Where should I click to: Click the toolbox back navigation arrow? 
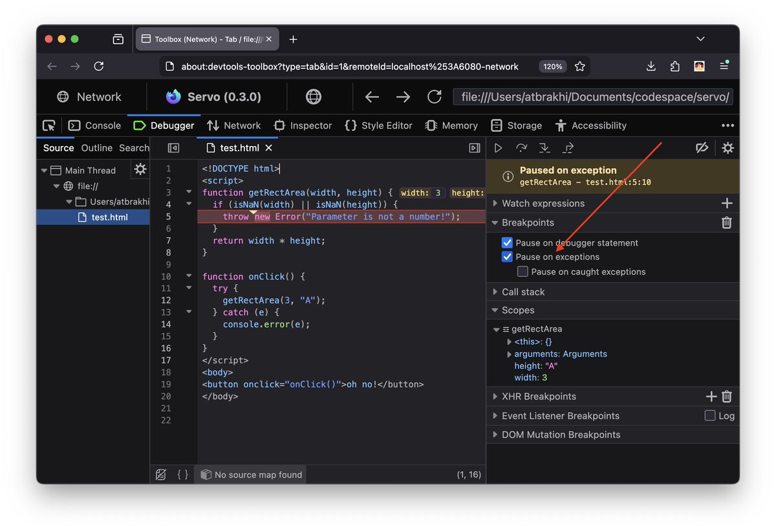tap(372, 97)
